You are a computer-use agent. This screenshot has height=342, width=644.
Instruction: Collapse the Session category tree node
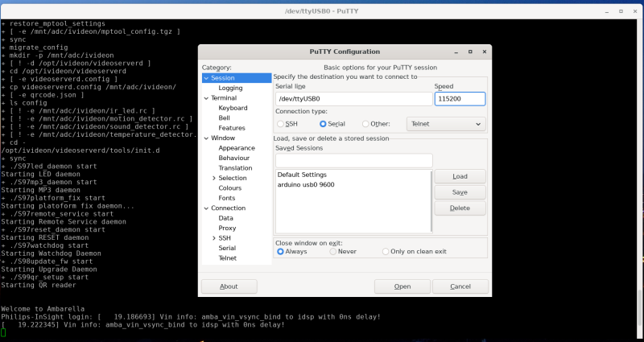coord(206,78)
